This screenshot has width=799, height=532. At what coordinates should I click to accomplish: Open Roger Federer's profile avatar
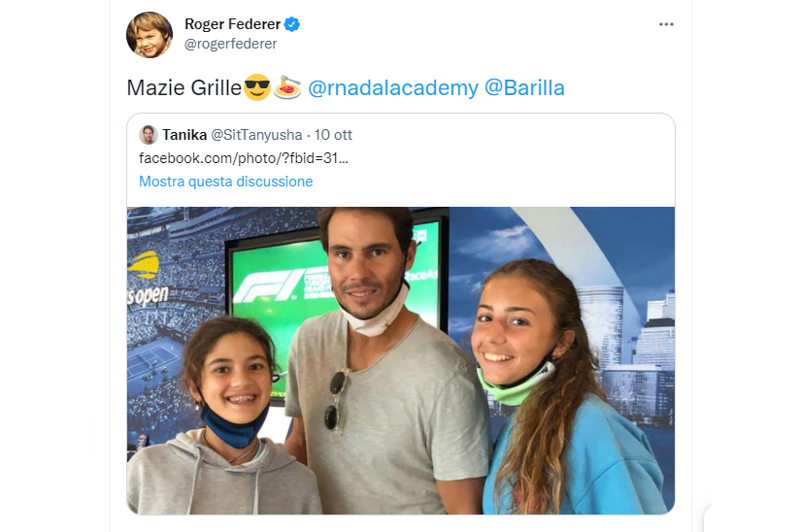pos(150,35)
